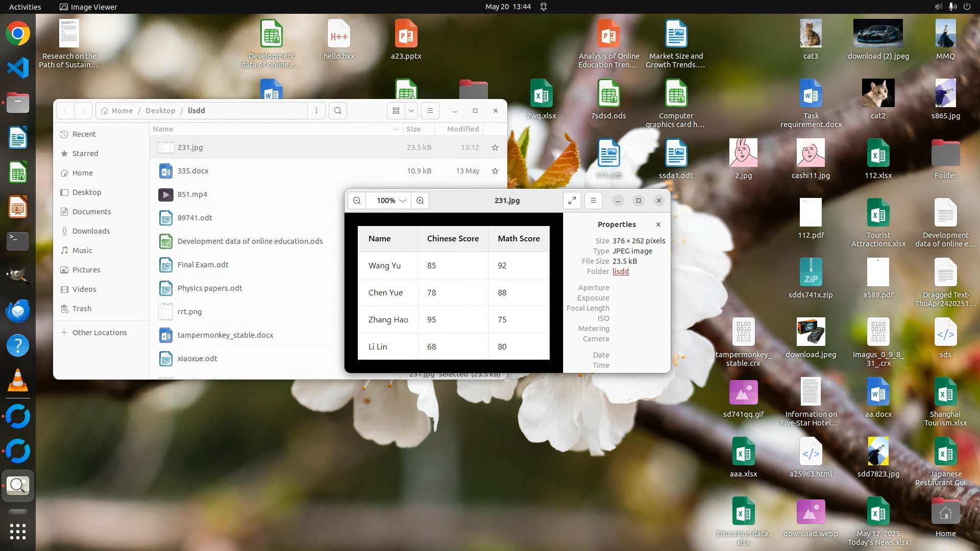Open the Files folder options kebab menu
The width and height of the screenshot is (980, 551).
(x=316, y=111)
